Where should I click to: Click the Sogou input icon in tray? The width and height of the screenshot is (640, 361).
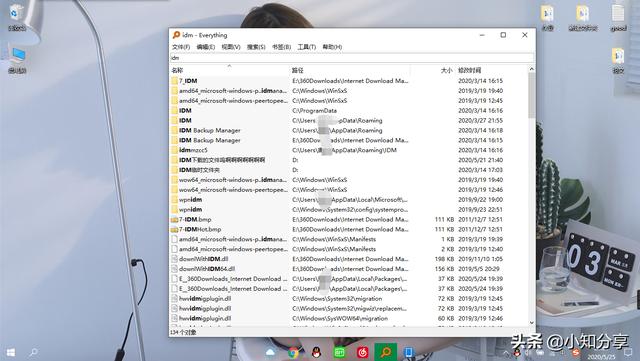(576, 352)
